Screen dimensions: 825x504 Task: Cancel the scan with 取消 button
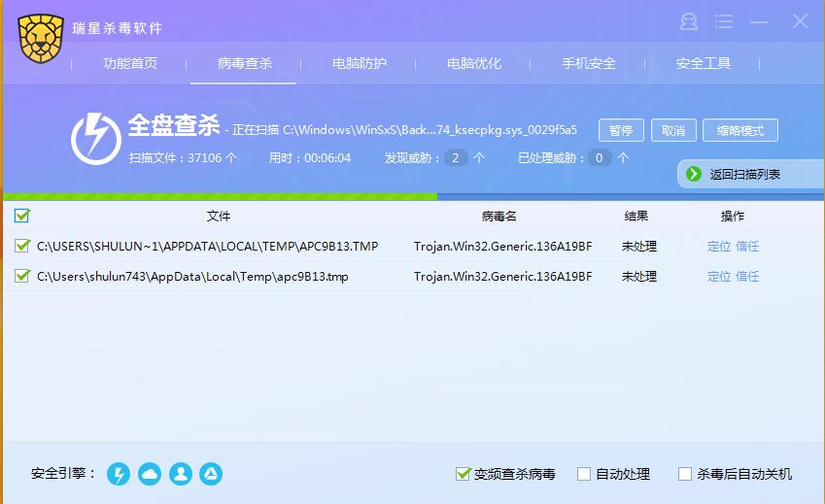673,130
